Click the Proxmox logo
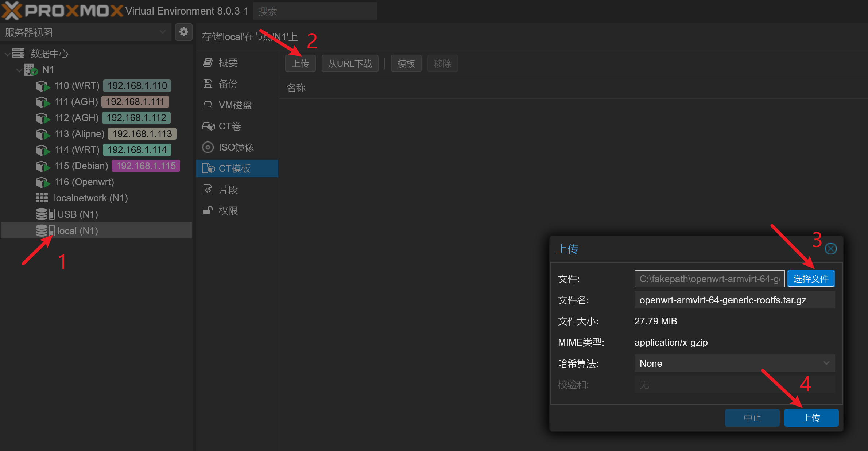The height and width of the screenshot is (451, 868). click(62, 11)
